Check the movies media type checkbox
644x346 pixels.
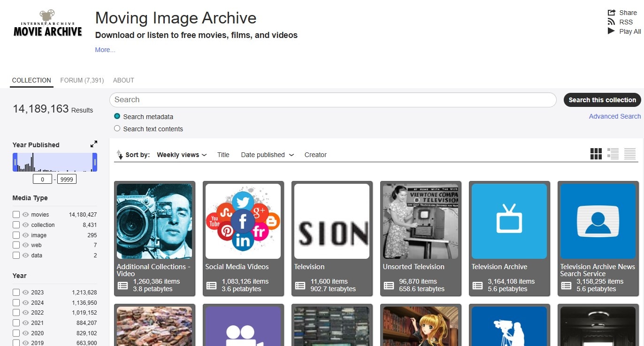point(16,215)
